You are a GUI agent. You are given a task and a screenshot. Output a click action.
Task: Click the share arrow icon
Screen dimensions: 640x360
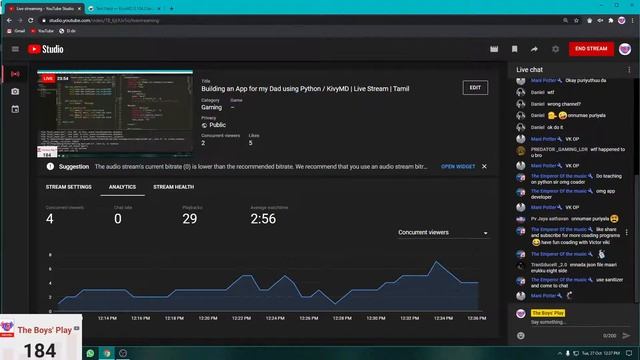[534, 49]
